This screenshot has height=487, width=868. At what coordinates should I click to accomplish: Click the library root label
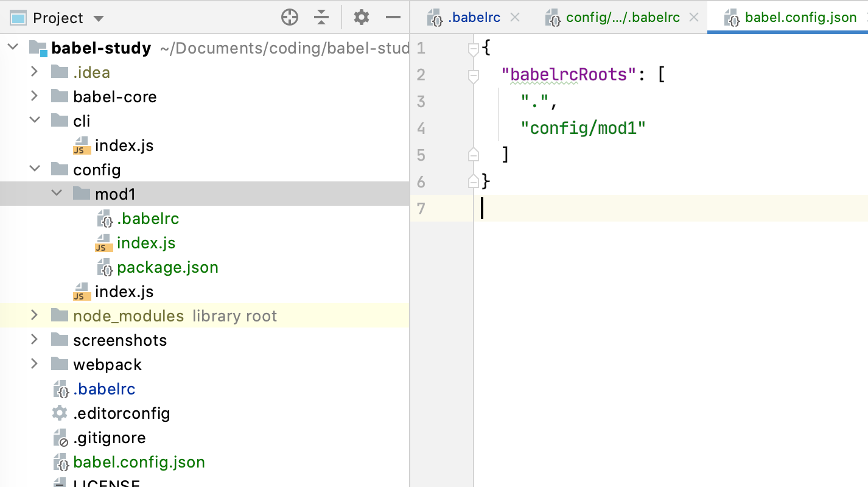[234, 316]
